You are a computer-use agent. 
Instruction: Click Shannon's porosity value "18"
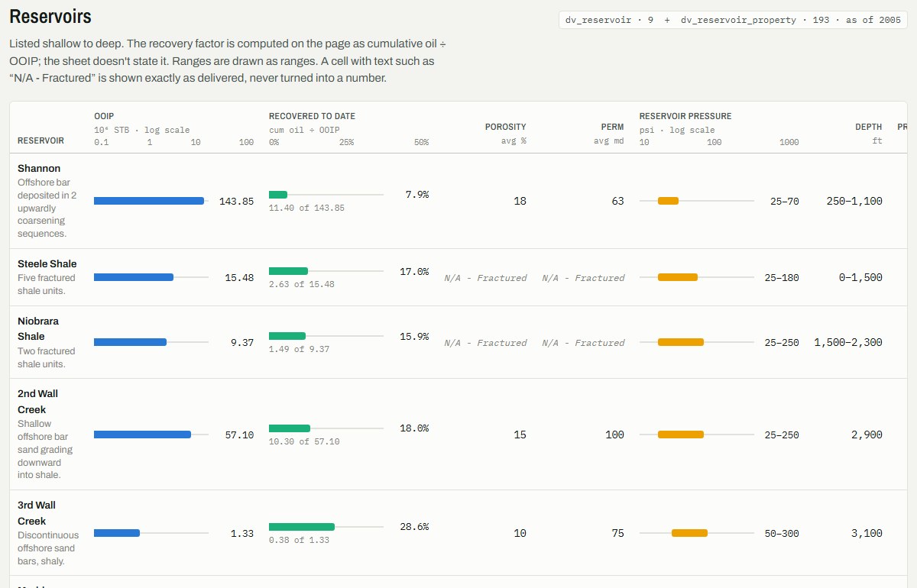pyautogui.click(x=520, y=201)
